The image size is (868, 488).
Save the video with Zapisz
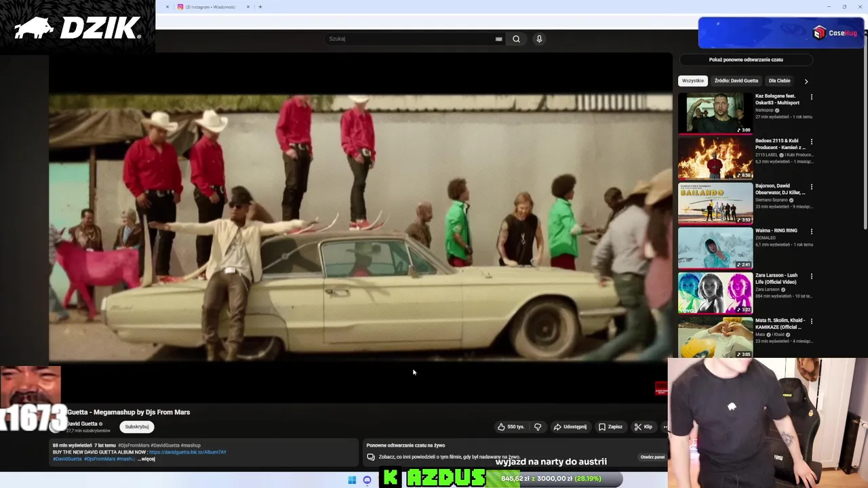pos(610,427)
